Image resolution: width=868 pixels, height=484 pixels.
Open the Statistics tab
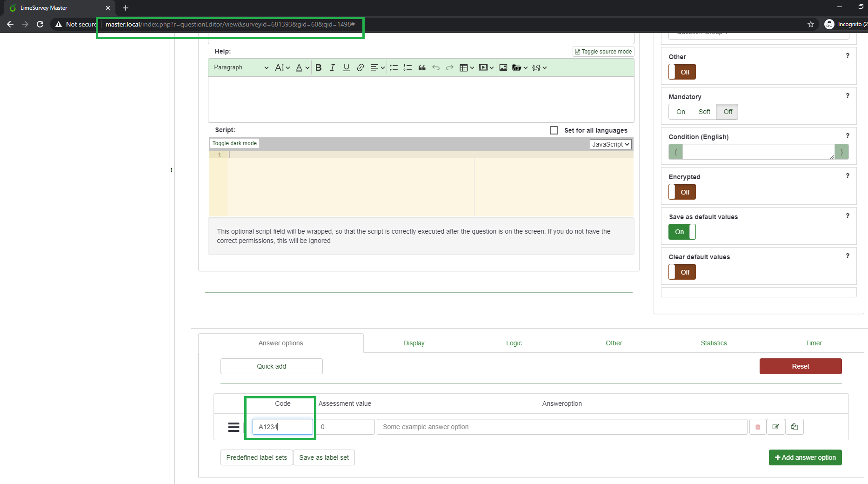[714, 343]
